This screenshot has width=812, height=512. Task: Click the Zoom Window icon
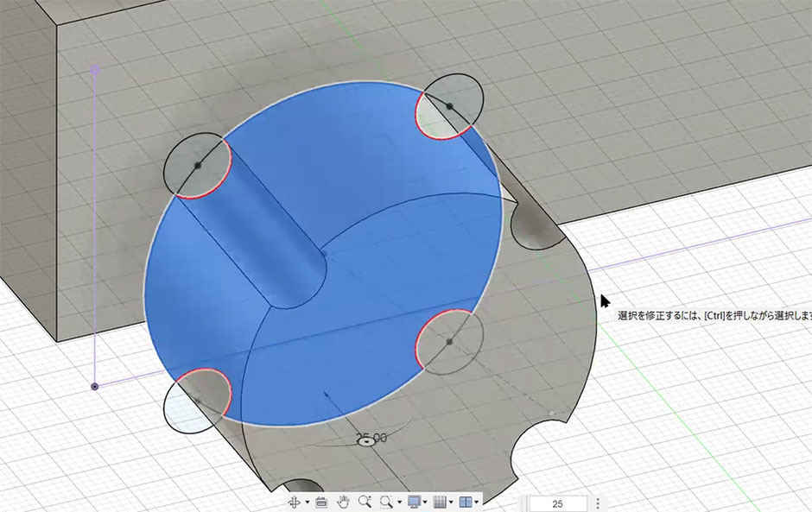point(386,502)
